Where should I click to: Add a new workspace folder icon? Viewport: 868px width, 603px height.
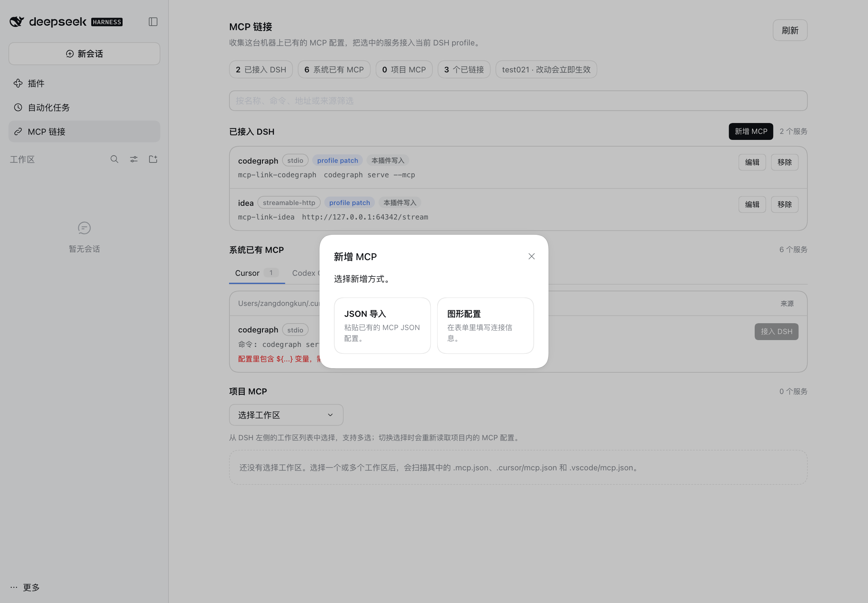tap(153, 159)
